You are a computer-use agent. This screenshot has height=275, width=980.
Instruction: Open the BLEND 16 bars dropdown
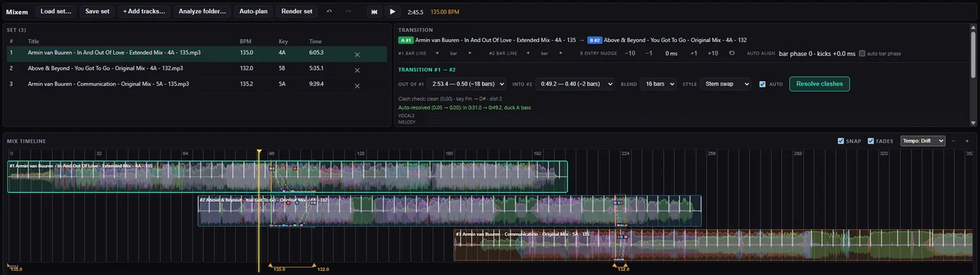pyautogui.click(x=659, y=84)
